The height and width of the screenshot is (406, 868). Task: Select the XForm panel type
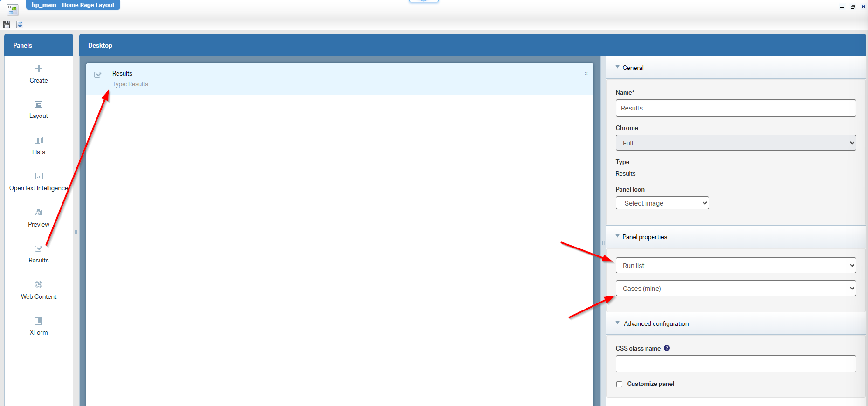point(39,326)
